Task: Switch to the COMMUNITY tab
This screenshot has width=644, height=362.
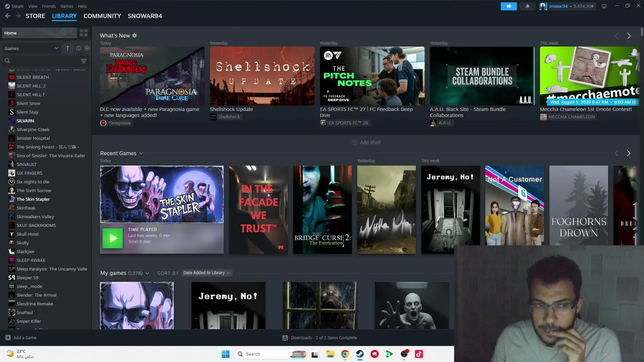Action: coord(102,16)
